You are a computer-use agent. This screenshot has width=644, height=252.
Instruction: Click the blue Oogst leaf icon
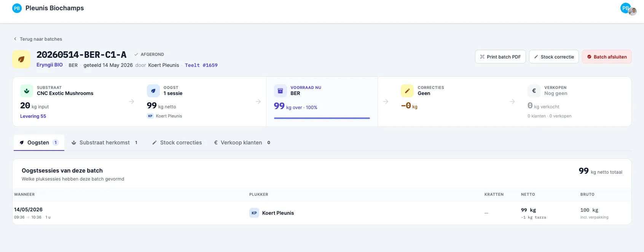coord(153,91)
